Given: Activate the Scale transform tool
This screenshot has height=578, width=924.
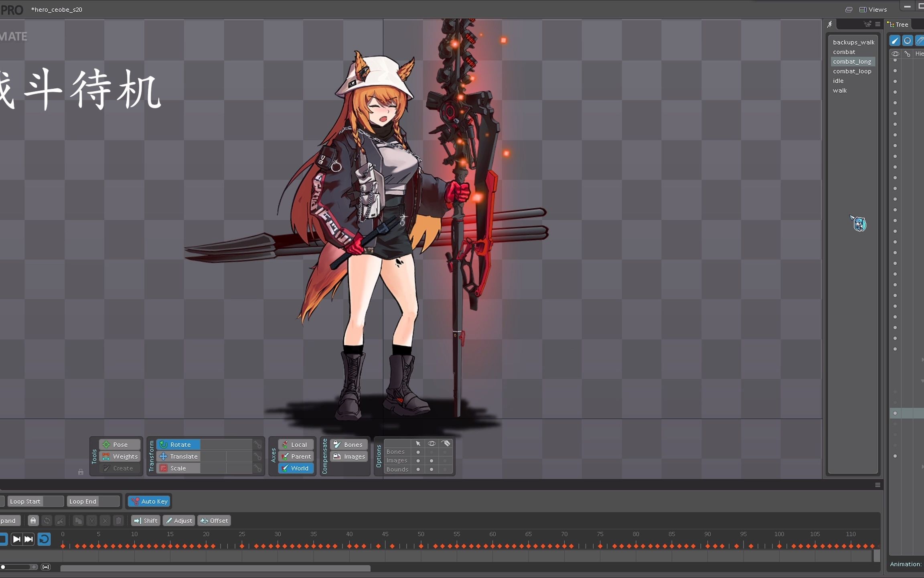Looking at the screenshot, I should tap(178, 468).
